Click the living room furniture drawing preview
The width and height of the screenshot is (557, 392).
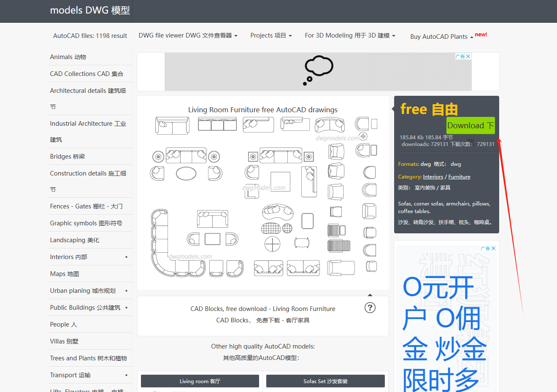(x=262, y=192)
